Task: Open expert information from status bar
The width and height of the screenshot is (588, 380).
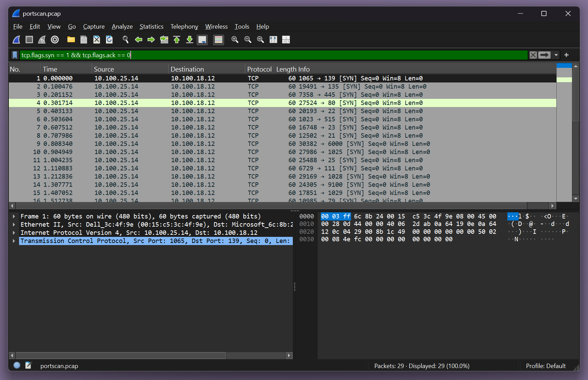Action: tap(17, 365)
